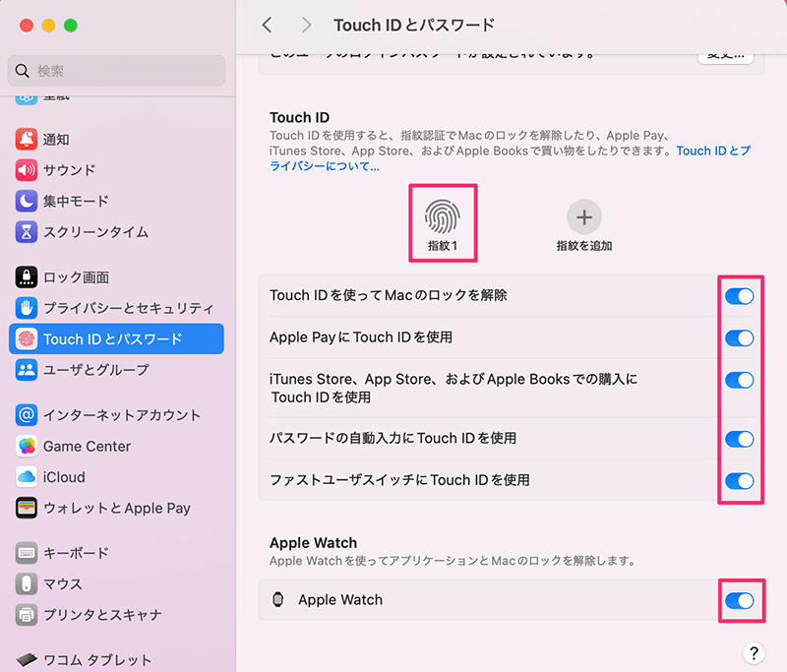Click the search magnifier icon
787x672 pixels.
pos(22,71)
